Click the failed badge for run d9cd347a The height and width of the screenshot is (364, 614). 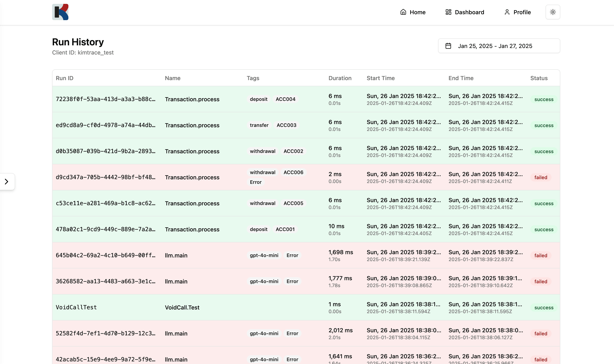(541, 177)
